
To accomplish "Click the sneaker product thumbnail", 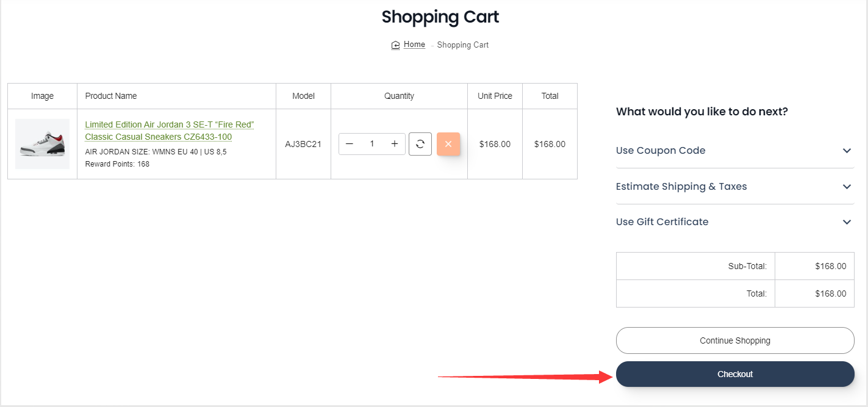I will (x=42, y=144).
